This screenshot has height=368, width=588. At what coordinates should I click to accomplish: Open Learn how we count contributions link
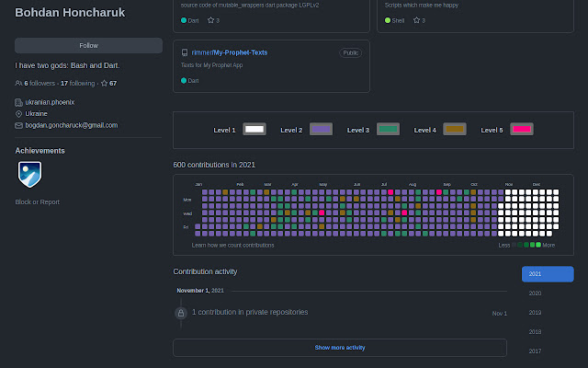click(x=232, y=246)
